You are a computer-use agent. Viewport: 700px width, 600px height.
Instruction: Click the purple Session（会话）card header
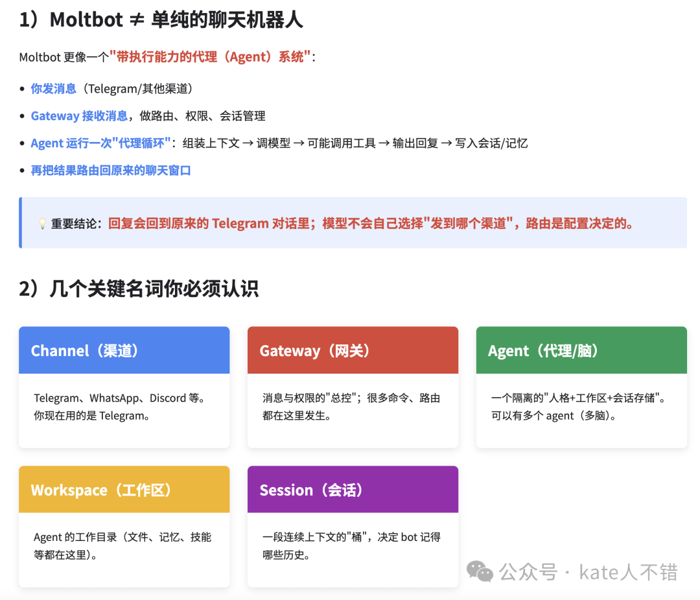[353, 490]
